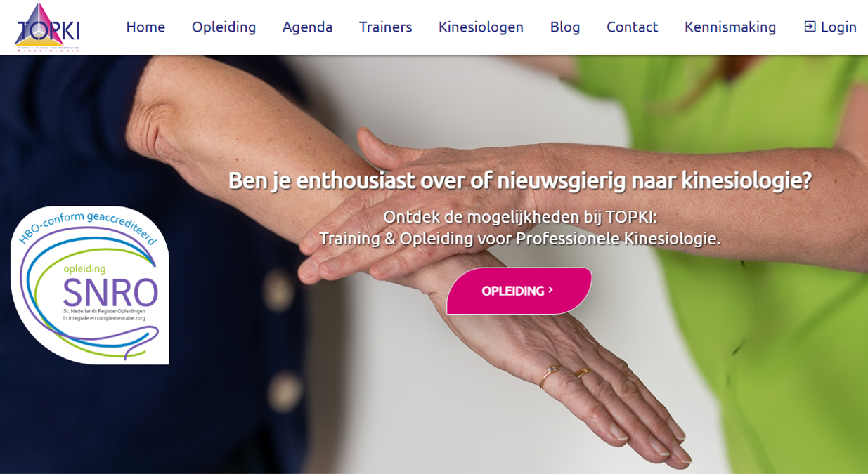This screenshot has width=868, height=474.
Task: Click the headline about kinesiologie enthusiasm
Action: click(520, 180)
